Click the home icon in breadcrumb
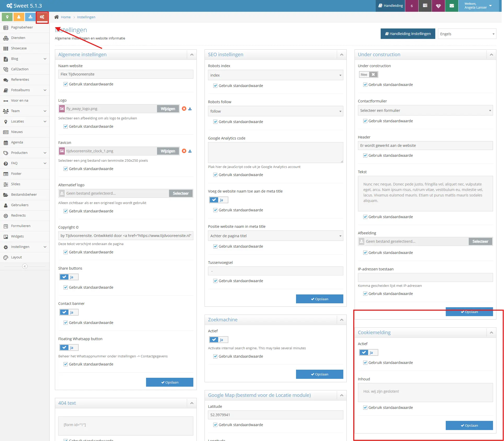 tap(56, 17)
